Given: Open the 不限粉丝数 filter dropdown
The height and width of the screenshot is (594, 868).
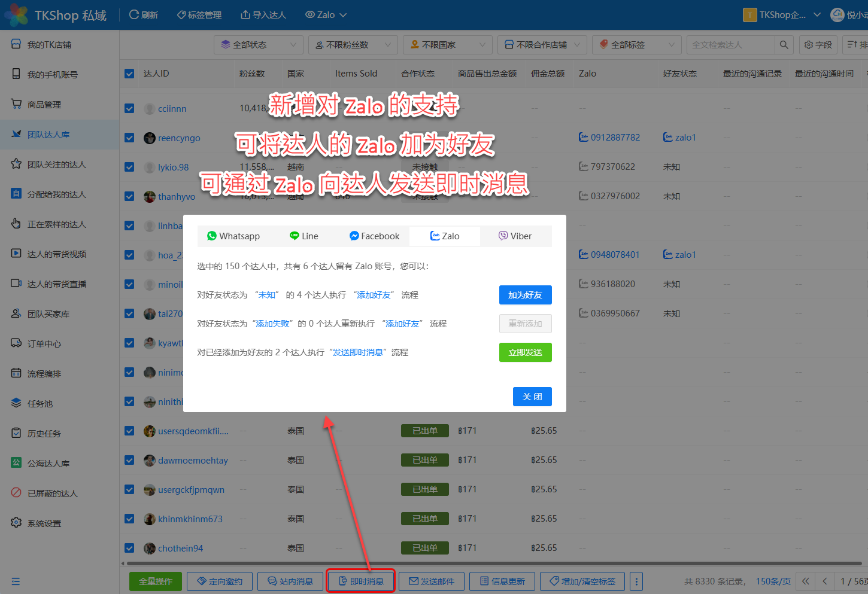Looking at the screenshot, I should coord(353,45).
